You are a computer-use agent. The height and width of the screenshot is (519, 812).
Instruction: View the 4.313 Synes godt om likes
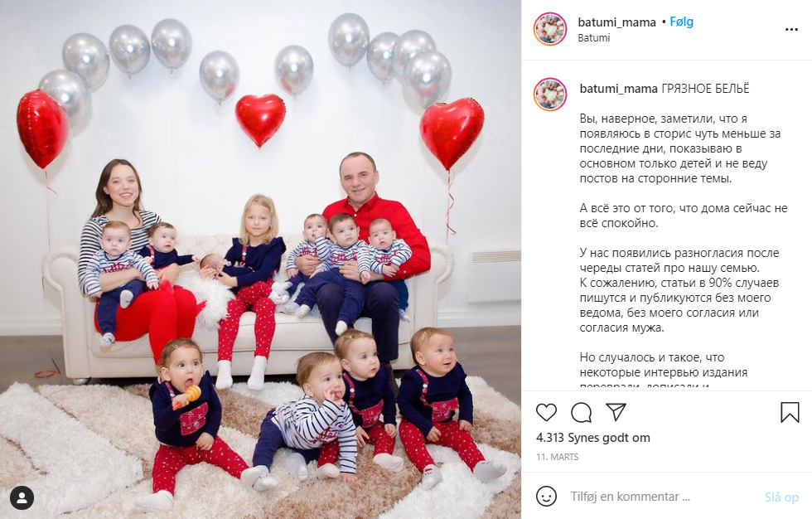593,438
